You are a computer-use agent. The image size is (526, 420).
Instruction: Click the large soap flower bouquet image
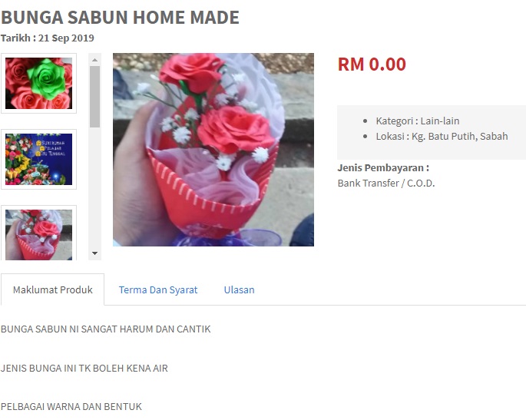(x=213, y=150)
